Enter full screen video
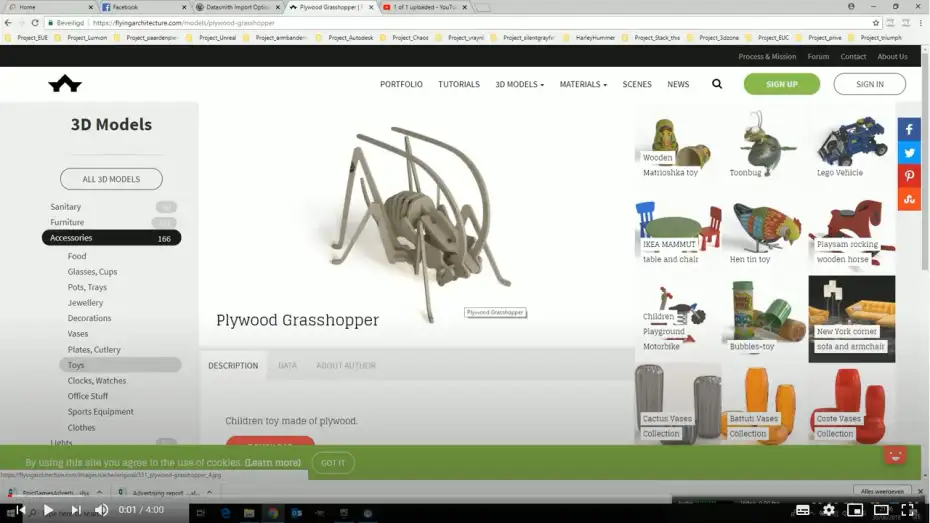This screenshot has height=523, width=930. click(908, 510)
